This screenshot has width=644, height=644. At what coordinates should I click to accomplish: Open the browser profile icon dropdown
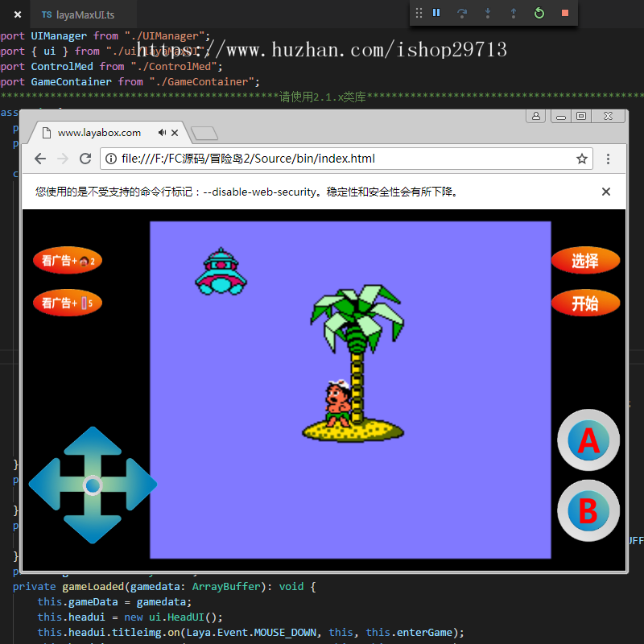[536, 116]
